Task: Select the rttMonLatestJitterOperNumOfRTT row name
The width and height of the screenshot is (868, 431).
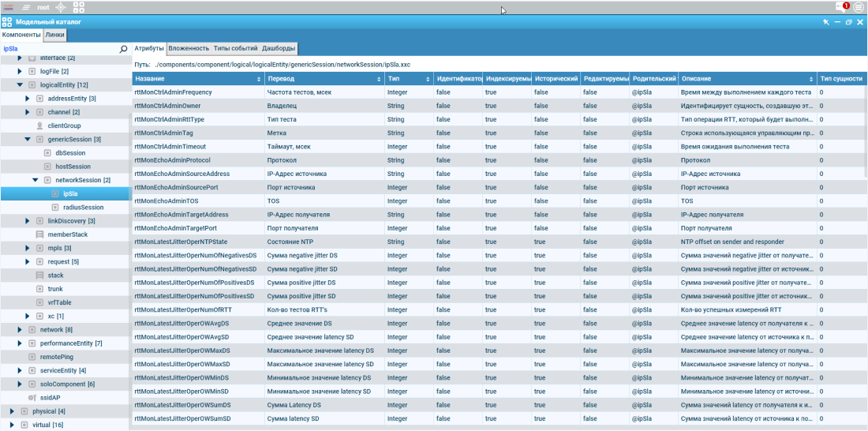Action: [x=183, y=309]
